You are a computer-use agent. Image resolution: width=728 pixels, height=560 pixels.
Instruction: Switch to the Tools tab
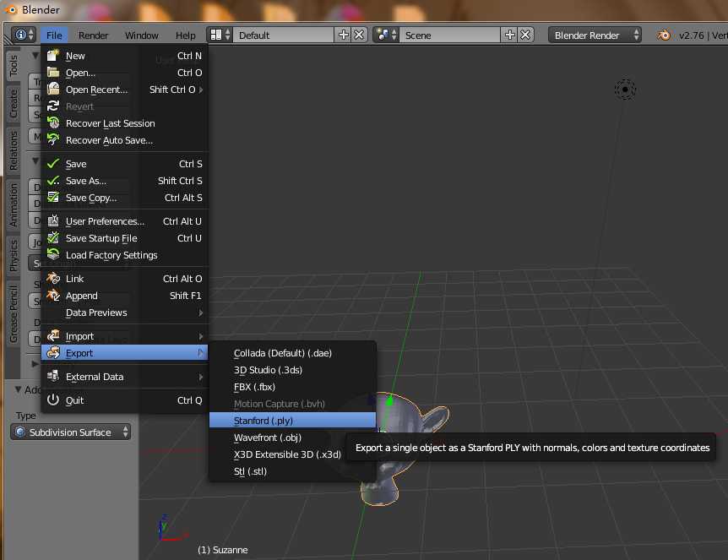[x=13, y=66]
